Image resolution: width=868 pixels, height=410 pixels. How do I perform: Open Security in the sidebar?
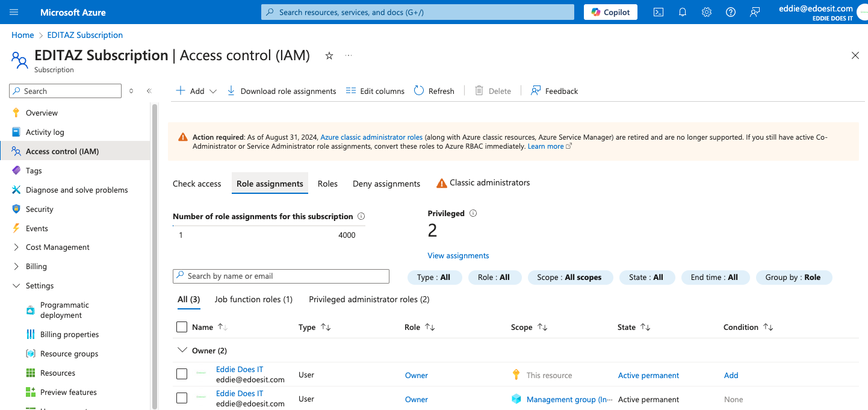tap(39, 209)
